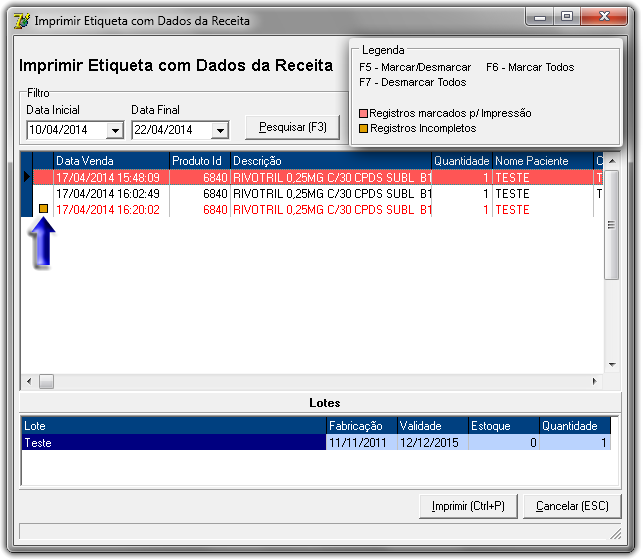Click the horizontal scrollbar thumb
The width and height of the screenshot is (643, 559).
tap(46, 381)
